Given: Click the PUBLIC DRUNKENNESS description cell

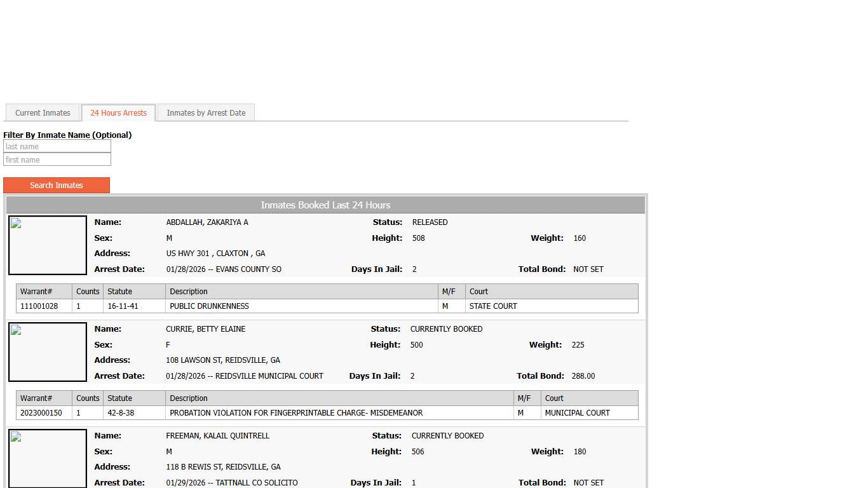Looking at the screenshot, I should (210, 306).
